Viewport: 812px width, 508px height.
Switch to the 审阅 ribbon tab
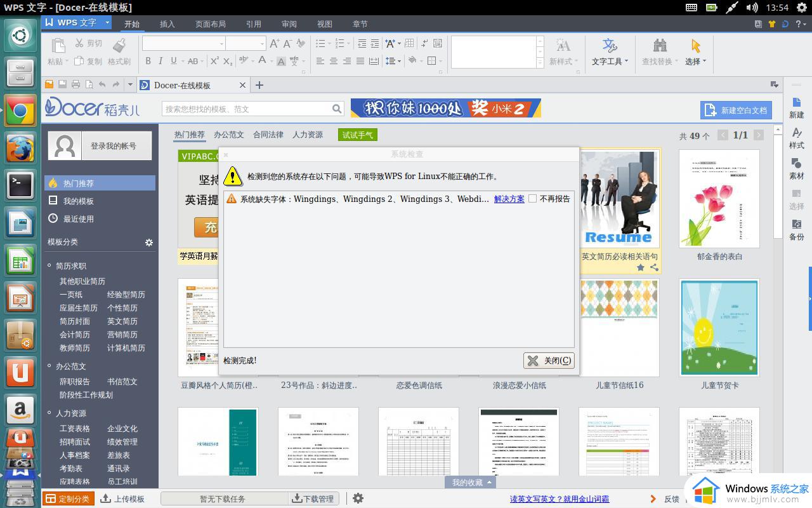click(x=289, y=24)
